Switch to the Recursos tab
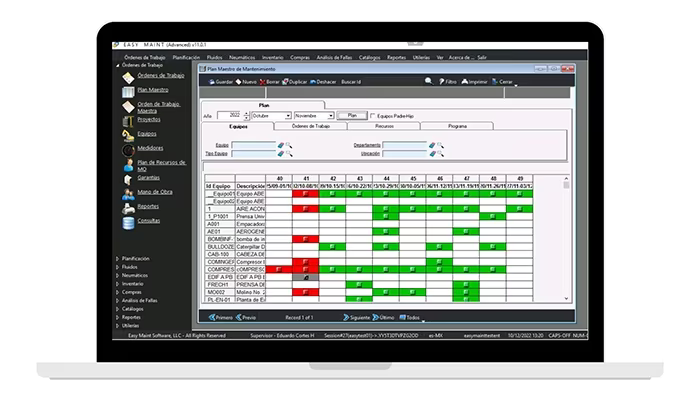The image size is (700, 400). tap(384, 126)
